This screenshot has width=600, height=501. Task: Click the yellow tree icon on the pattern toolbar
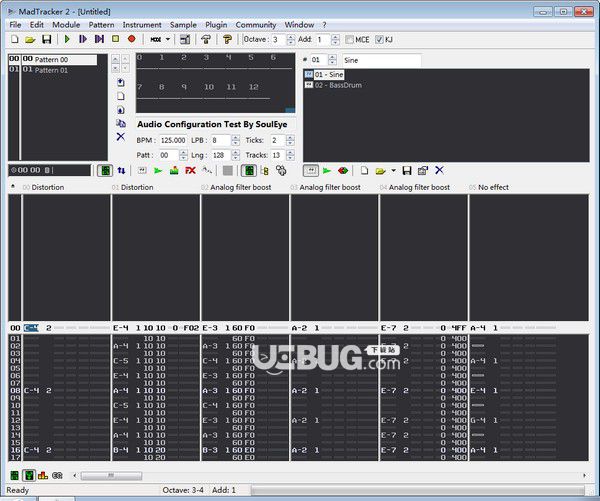(264, 170)
